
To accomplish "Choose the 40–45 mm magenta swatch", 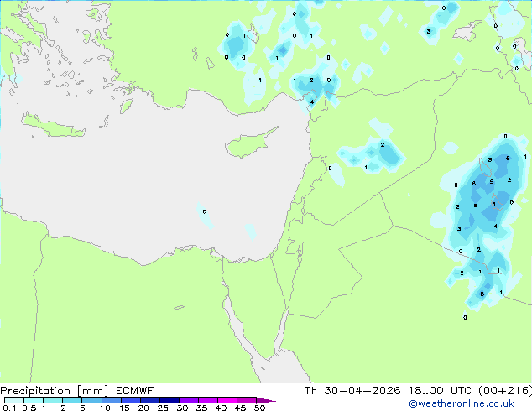I will (227, 400).
